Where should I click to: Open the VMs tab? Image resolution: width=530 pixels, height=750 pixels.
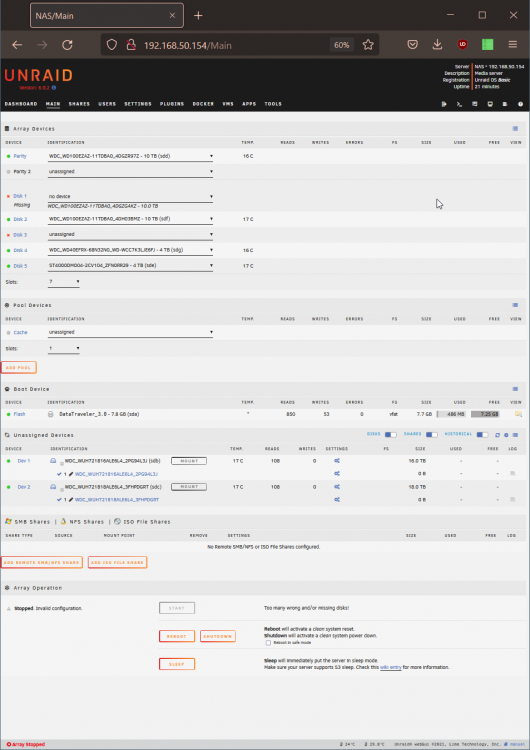point(228,104)
